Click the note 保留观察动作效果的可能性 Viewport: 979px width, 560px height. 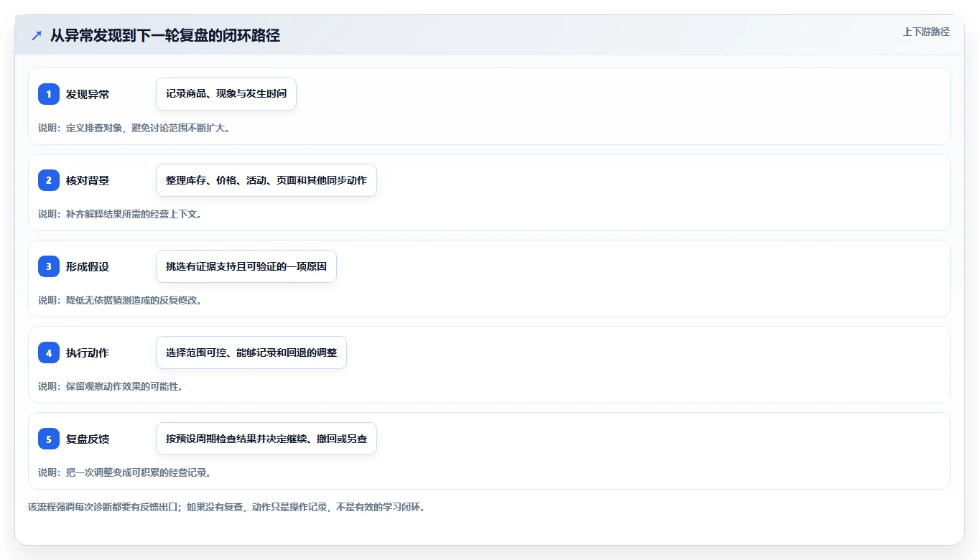pyautogui.click(x=111, y=386)
